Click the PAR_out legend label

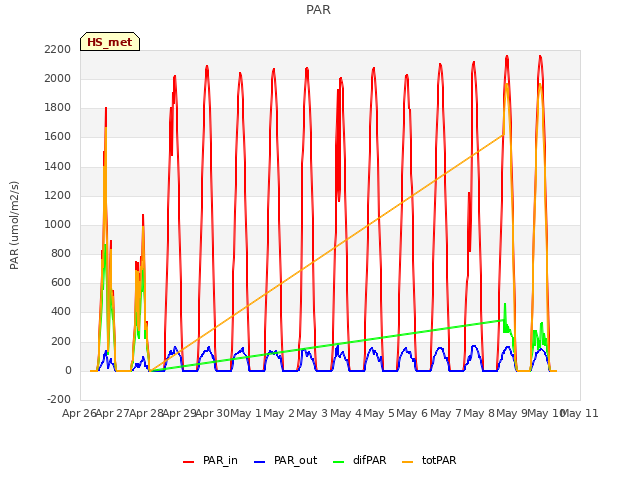pos(296,460)
